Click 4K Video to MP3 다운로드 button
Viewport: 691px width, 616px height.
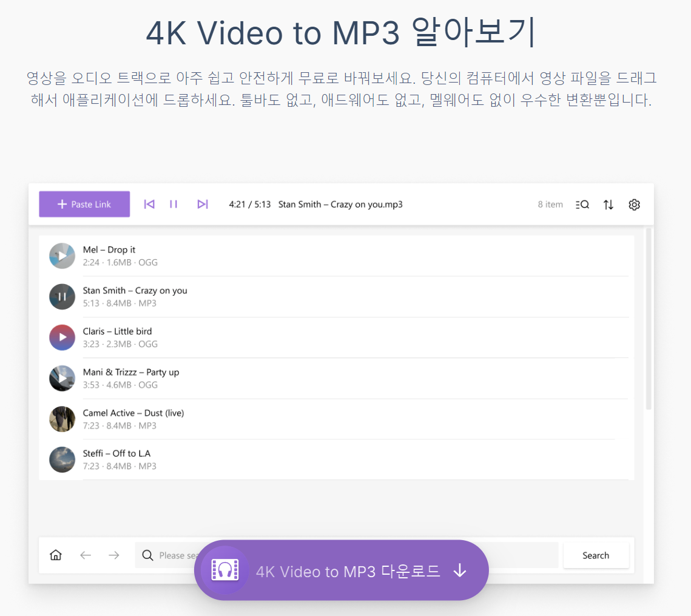tap(341, 570)
